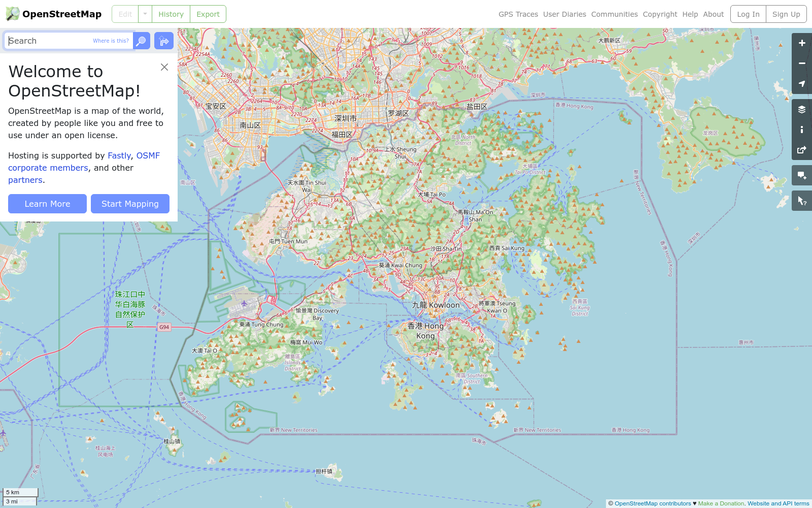Click the search magnifier icon
The width and height of the screenshot is (812, 508).
pos(141,41)
